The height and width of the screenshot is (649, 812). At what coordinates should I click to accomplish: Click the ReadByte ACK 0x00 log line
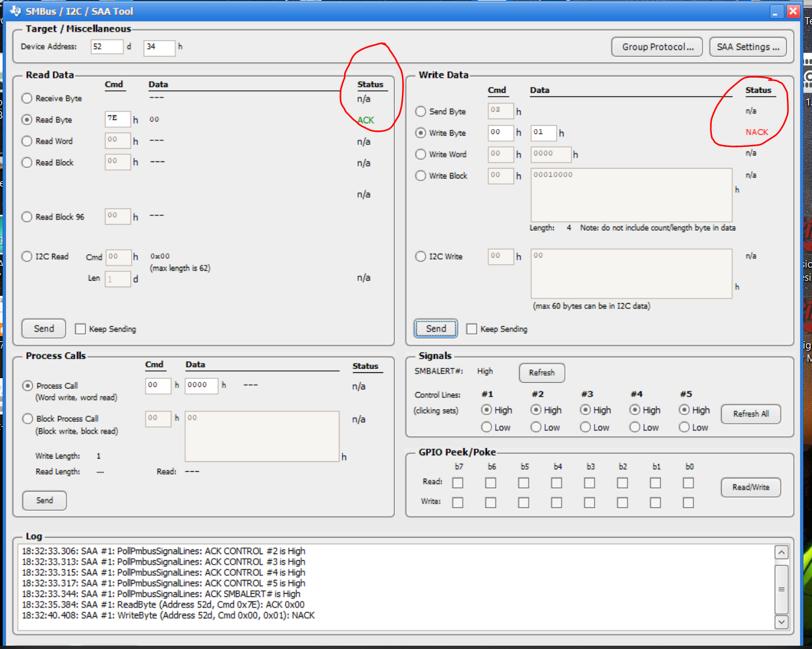163,605
